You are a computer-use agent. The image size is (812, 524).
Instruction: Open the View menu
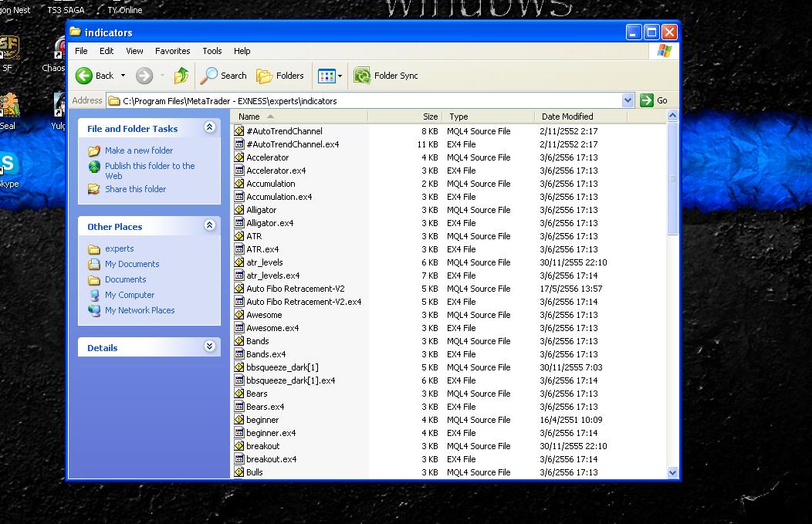pos(134,51)
